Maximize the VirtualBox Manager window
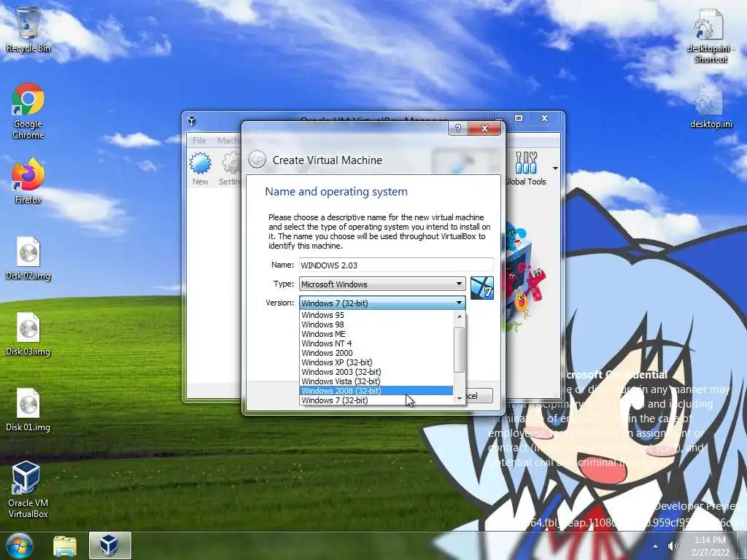This screenshot has height=560, width=747. (x=519, y=118)
